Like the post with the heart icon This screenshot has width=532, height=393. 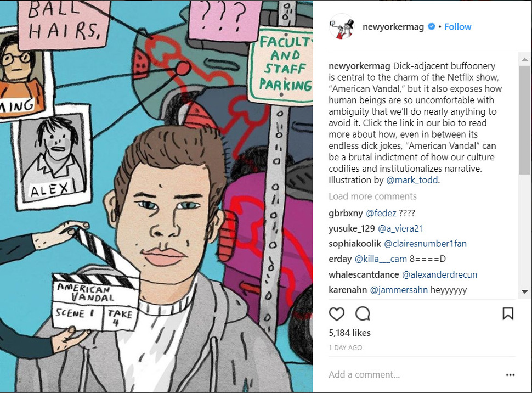337,314
